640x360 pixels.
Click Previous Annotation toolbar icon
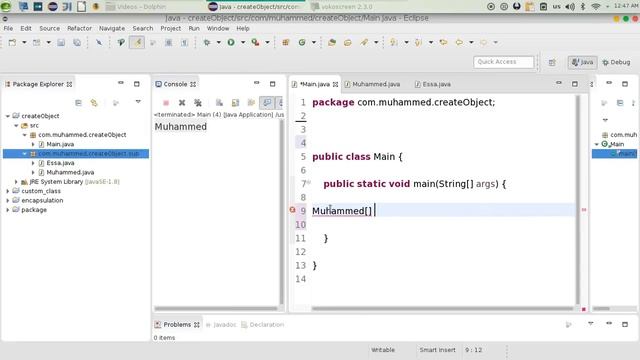click(418, 42)
